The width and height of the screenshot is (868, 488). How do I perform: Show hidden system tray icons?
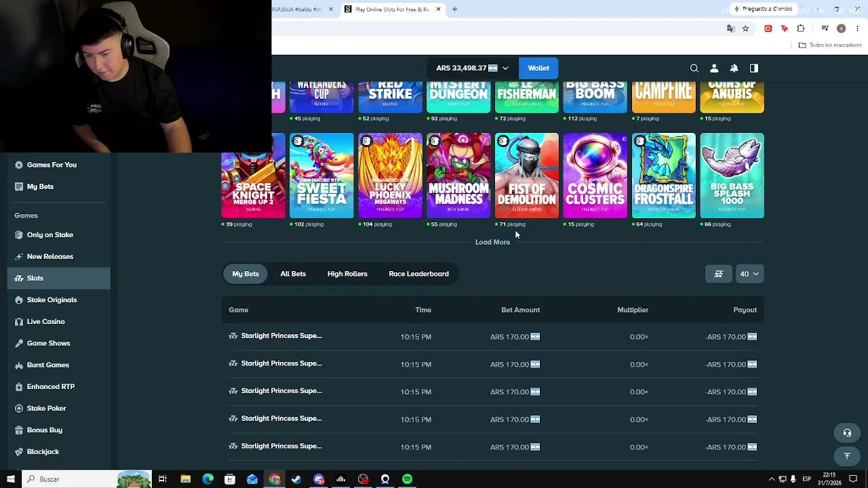(x=771, y=479)
